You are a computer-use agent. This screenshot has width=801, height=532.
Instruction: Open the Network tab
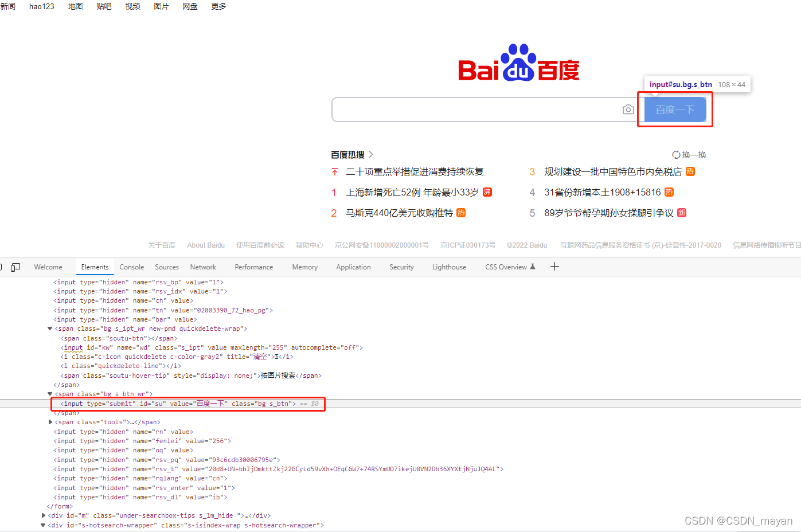point(203,267)
